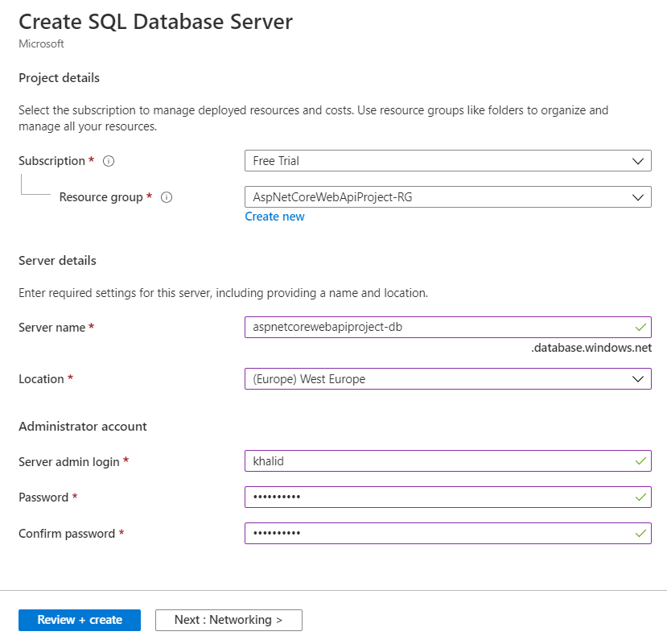Expand the Location dropdown showing West Europe
The image size is (667, 644).
point(448,379)
